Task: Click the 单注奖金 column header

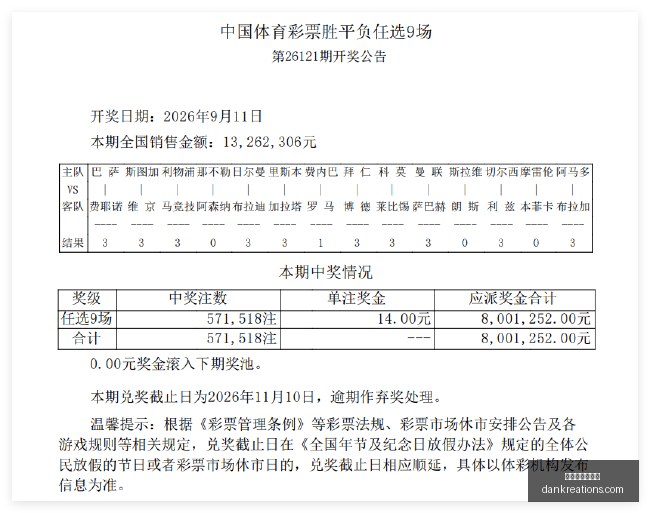Action: click(x=357, y=299)
